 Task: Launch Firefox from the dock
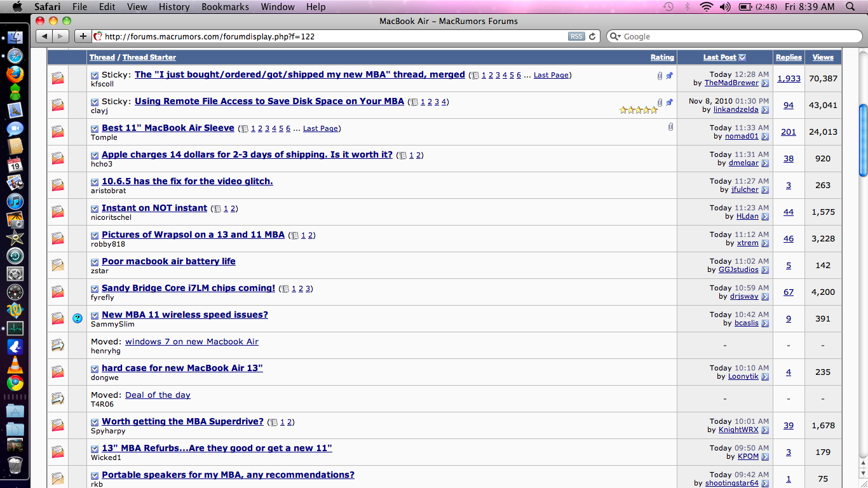click(x=15, y=74)
